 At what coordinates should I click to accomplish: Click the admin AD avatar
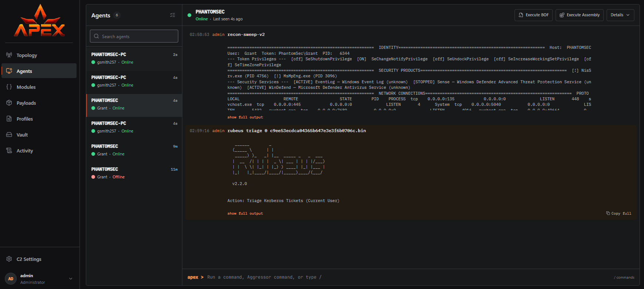[x=11, y=279]
